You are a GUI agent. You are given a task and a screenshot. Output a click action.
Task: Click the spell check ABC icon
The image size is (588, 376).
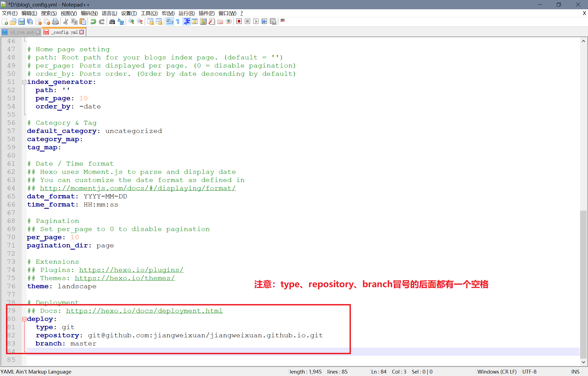pyautogui.click(x=283, y=20)
